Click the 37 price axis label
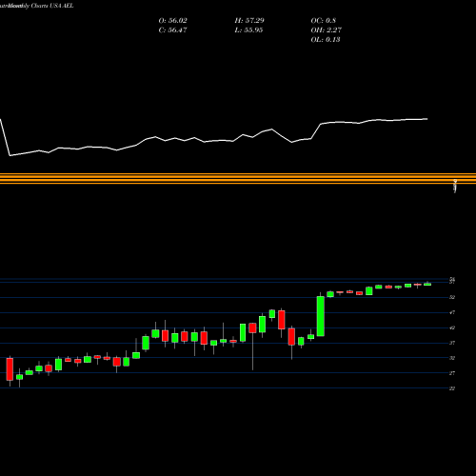 (452, 343)
